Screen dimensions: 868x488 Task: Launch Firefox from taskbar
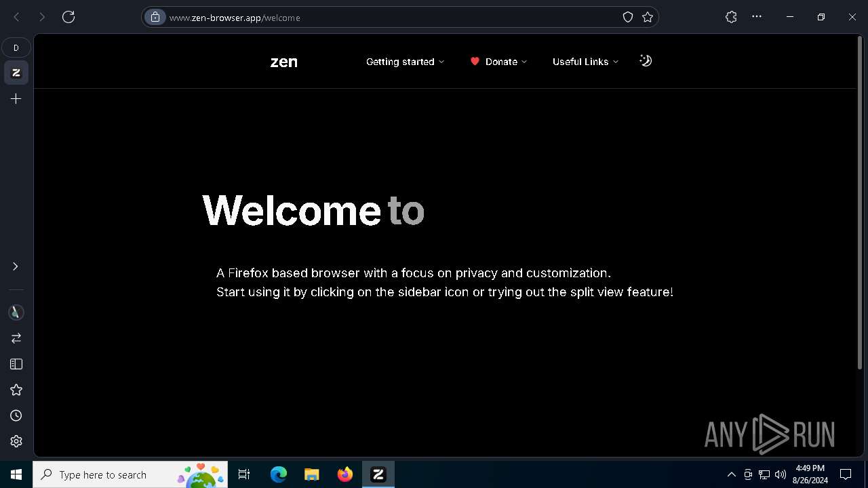345,474
